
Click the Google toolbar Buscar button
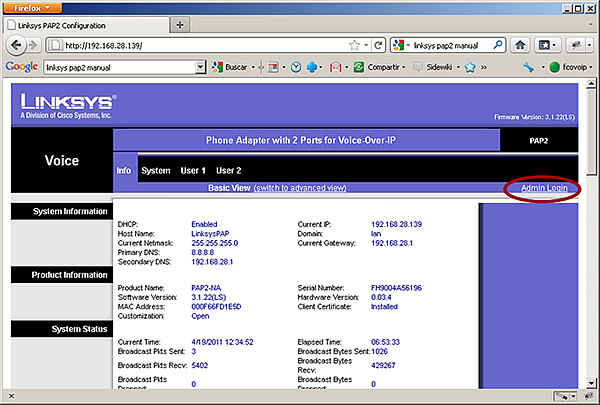(x=230, y=67)
